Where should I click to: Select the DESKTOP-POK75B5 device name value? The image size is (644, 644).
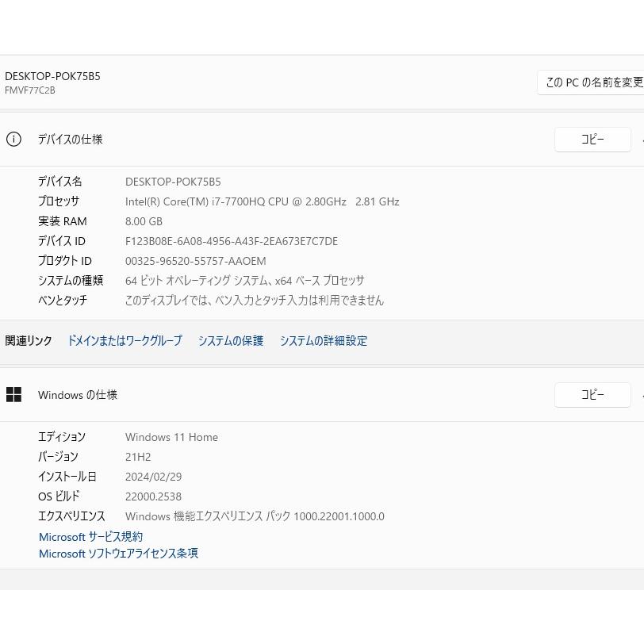[x=173, y=182]
